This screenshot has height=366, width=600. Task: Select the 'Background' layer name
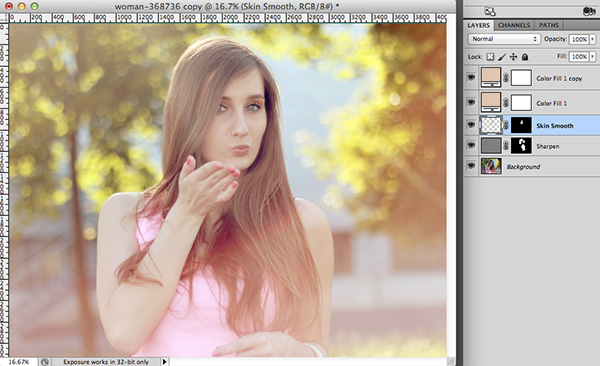click(x=523, y=167)
